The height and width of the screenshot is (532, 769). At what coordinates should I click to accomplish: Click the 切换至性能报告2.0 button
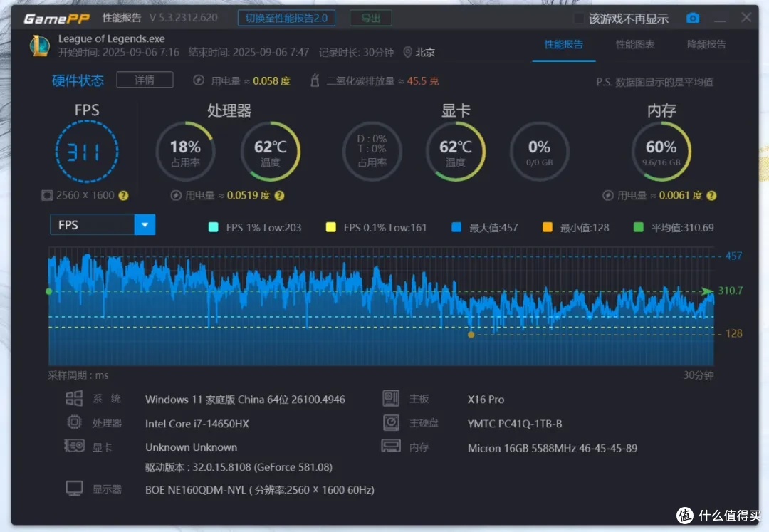pos(286,18)
